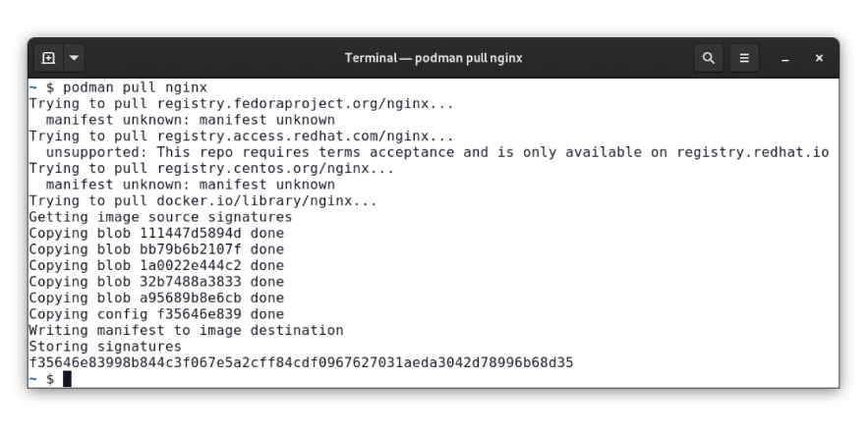
Task: Click the blob ID bb79b6b2107f
Action: click(x=191, y=249)
